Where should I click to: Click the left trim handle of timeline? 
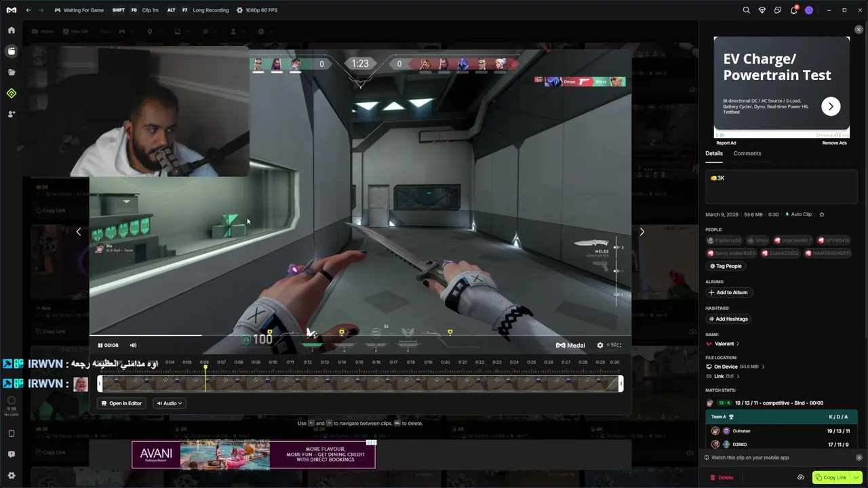[x=100, y=384]
